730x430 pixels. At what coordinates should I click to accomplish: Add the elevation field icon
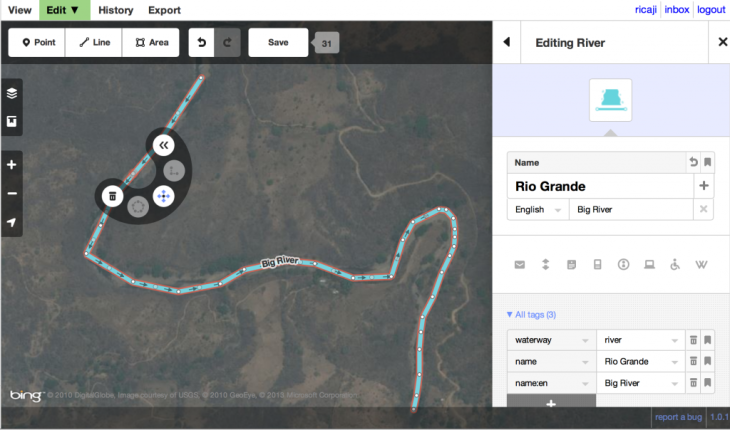point(545,264)
